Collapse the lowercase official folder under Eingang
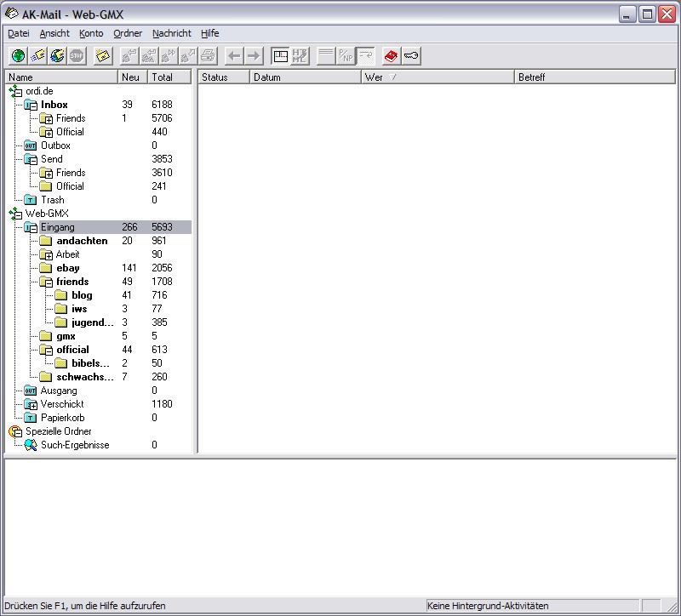 pos(49,351)
